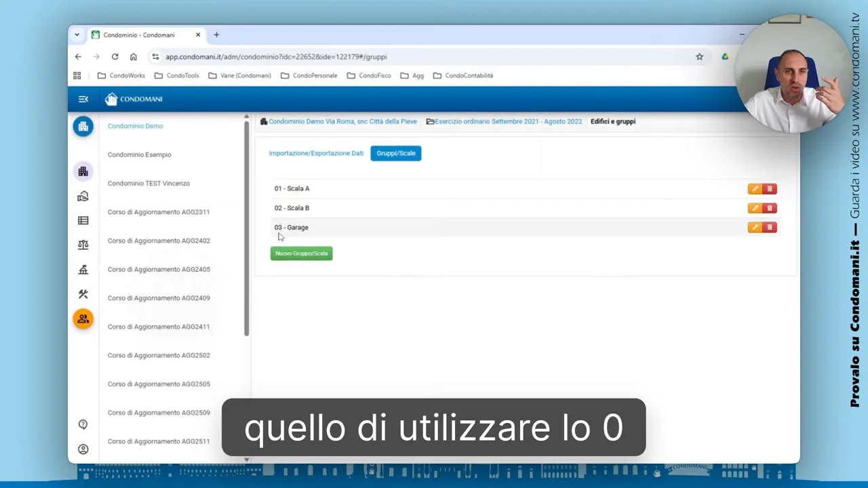Image resolution: width=868 pixels, height=488 pixels.
Task: Open the browser tab search chevron
Action: (x=77, y=35)
